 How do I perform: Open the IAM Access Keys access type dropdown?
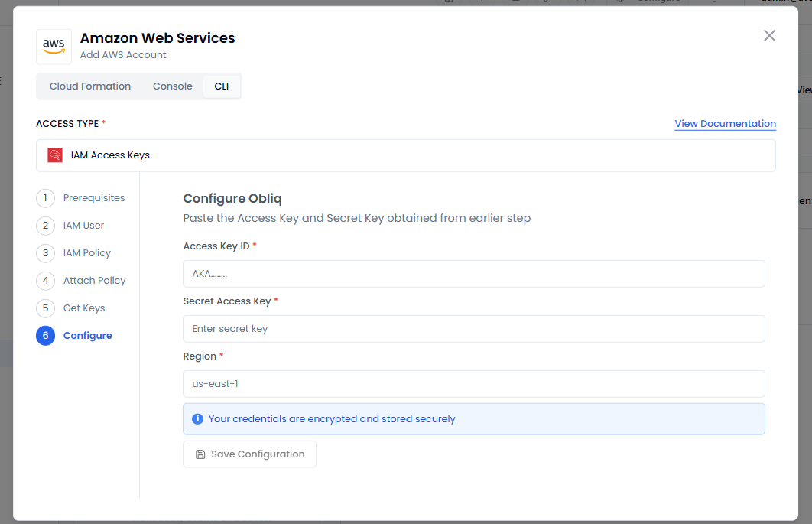[x=405, y=155]
